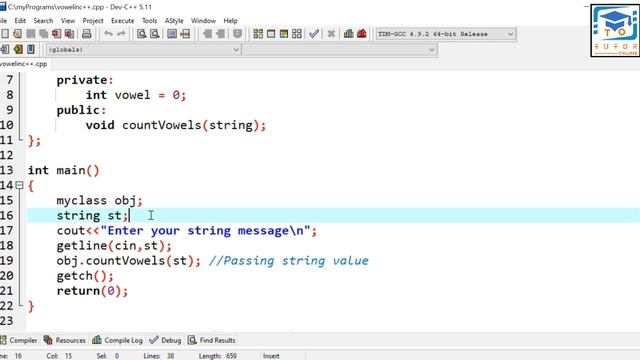Open Replace via second magnifier icon
640x360 pixels.
click(x=155, y=34)
